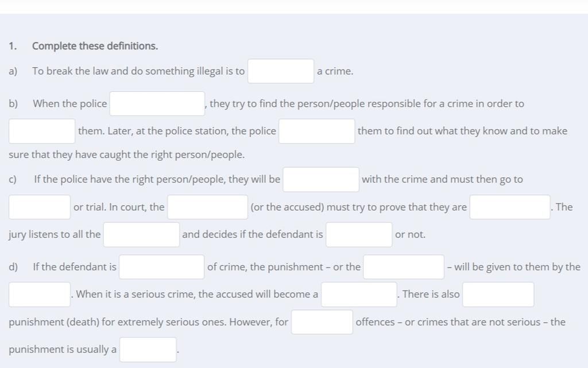Click the blank before 'When it is a serious crime'
Screen dimensions: 588x368
pyautogui.click(x=40, y=295)
